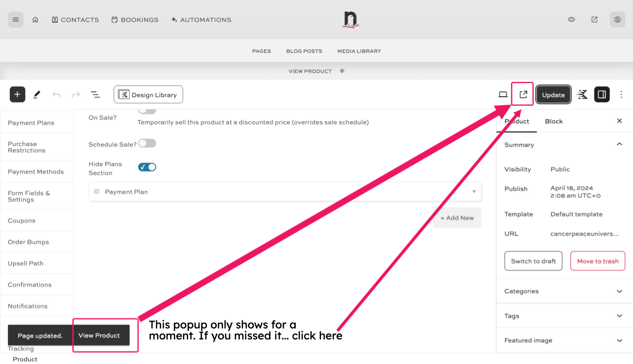Open the Design Library

click(148, 94)
